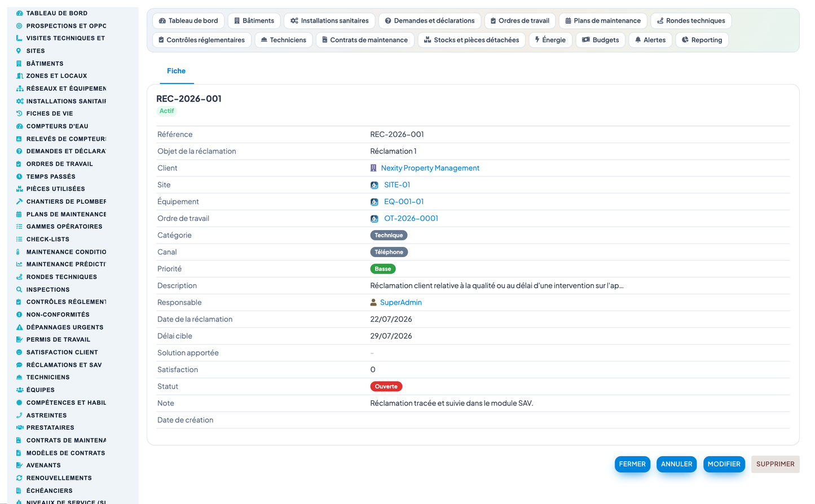Click the Dépannages urgents warning icon
This screenshot has height=504, width=815.
[x=19, y=328]
